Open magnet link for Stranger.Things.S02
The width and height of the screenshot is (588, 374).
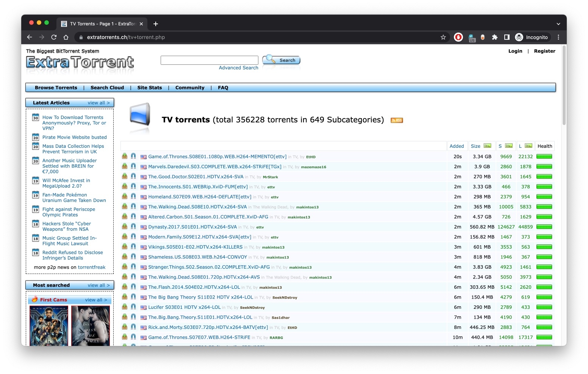point(133,267)
